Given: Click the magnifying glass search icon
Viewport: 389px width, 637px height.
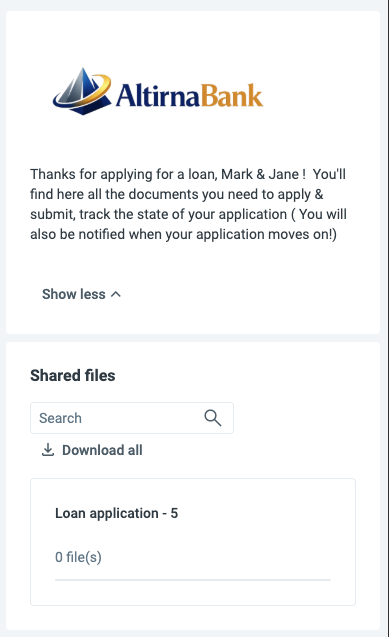Looking at the screenshot, I should (213, 418).
